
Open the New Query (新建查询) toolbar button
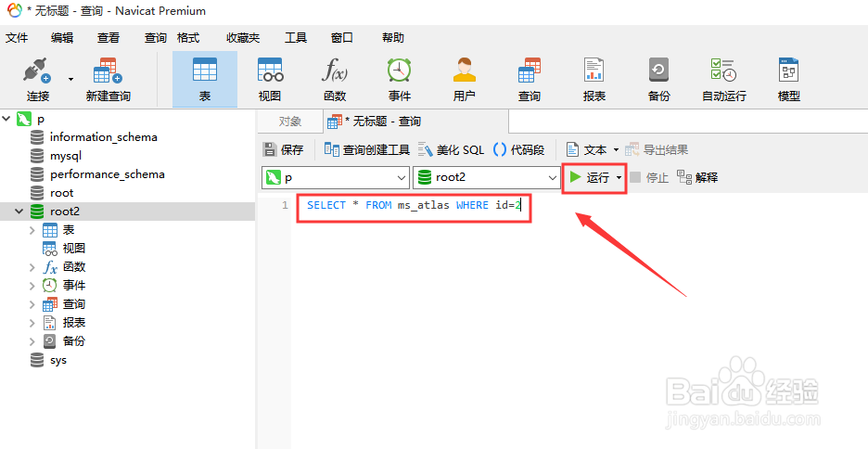[x=108, y=80]
